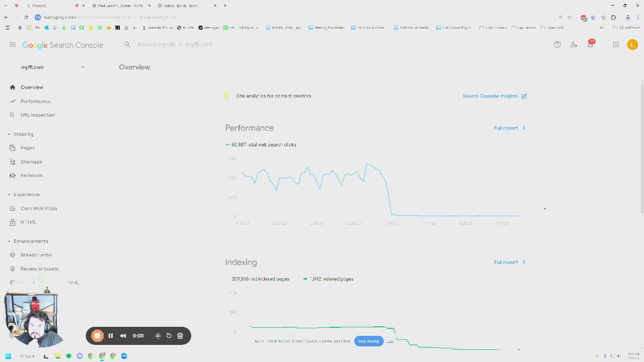The width and height of the screenshot is (644, 362).
Task: Click the lightbulb insights icon
Action: coord(226,96)
